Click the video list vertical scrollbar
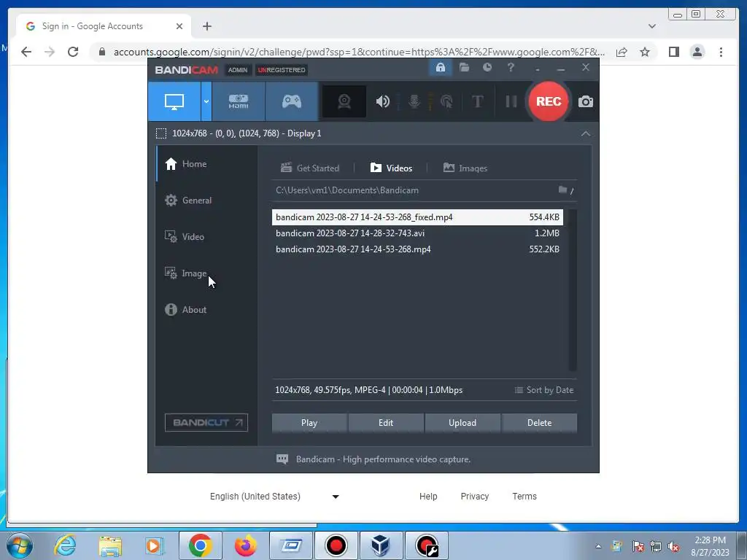The width and height of the screenshot is (747, 560). coord(573,289)
